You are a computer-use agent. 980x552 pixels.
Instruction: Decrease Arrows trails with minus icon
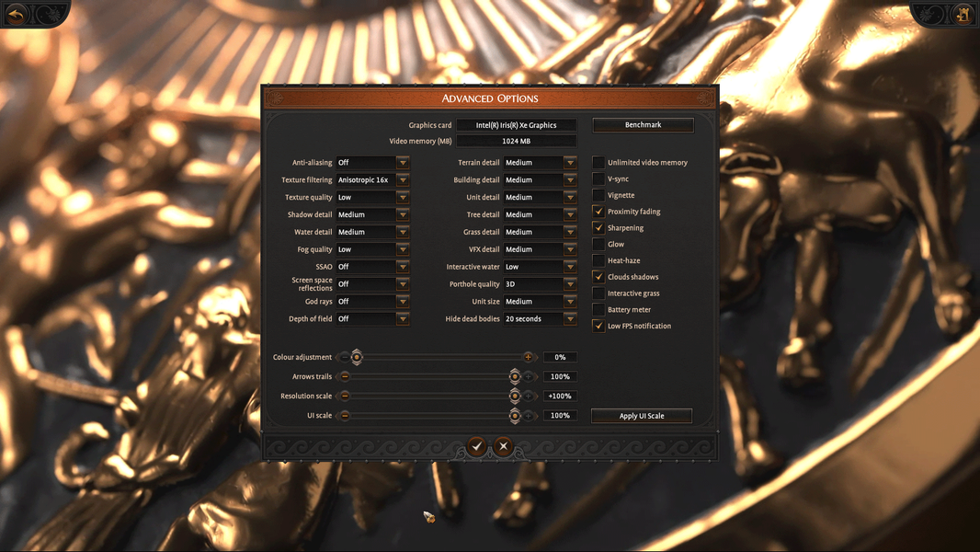(x=345, y=376)
